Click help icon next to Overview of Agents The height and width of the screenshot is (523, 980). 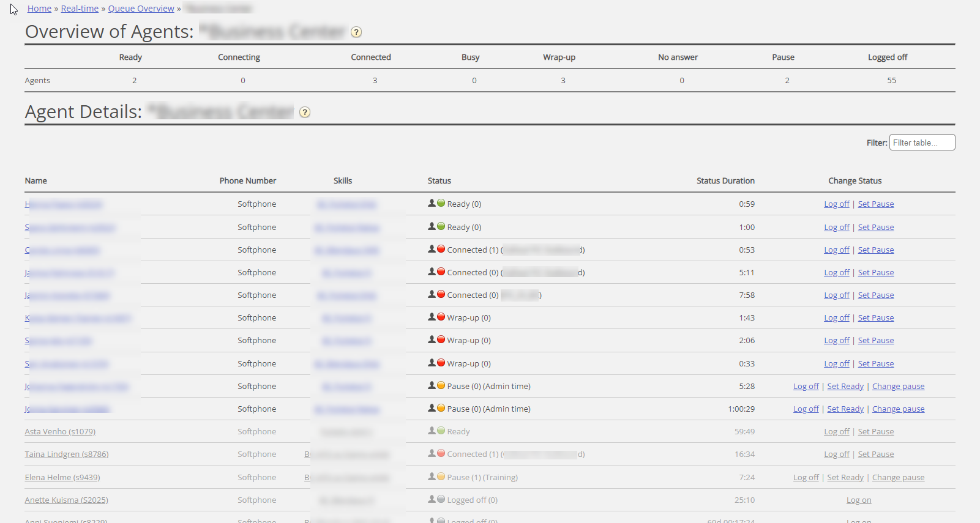coord(356,32)
